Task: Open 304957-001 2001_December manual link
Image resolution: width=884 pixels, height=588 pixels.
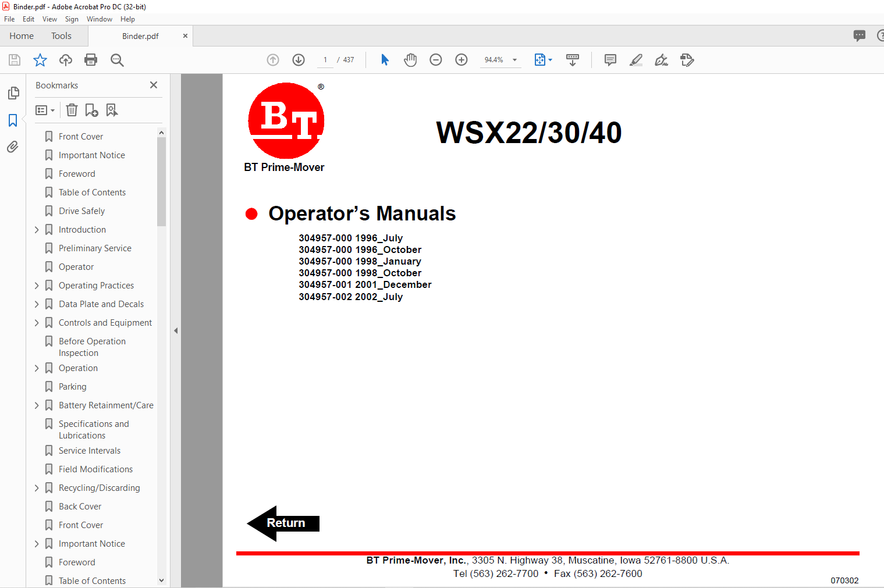Action: [365, 284]
